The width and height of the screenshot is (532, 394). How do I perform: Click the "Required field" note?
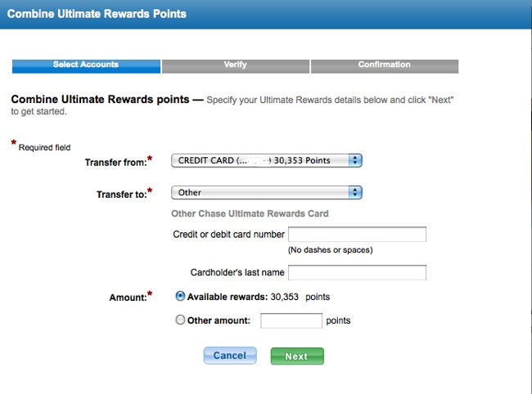click(x=44, y=148)
